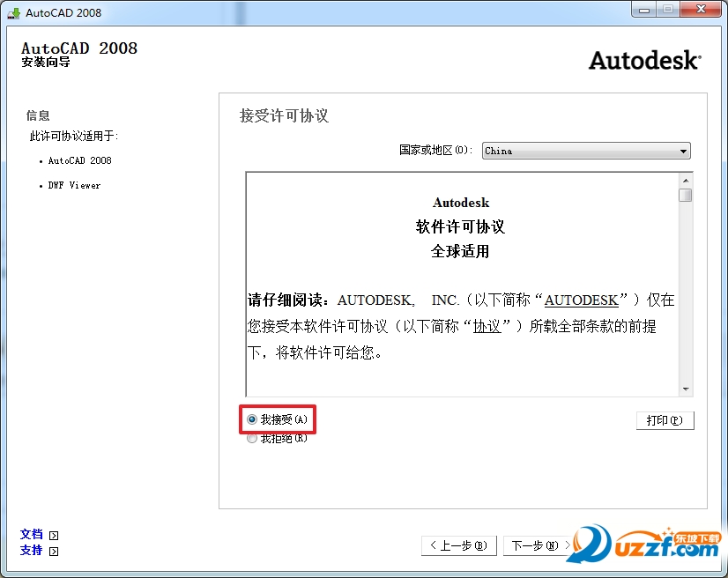Open the 文档 link
728x578 pixels.
point(32,534)
